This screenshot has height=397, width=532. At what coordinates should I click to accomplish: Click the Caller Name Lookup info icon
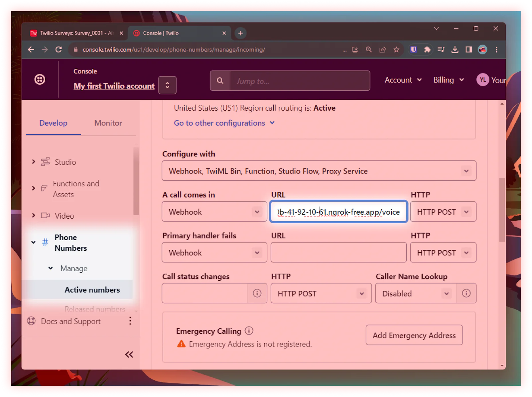point(466,293)
